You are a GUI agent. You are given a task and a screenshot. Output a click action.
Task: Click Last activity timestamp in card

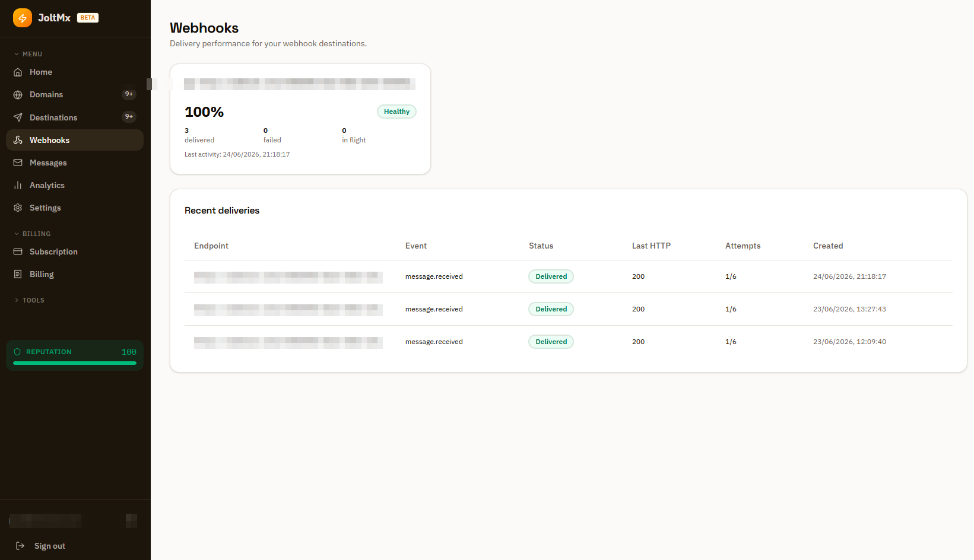[x=237, y=154]
